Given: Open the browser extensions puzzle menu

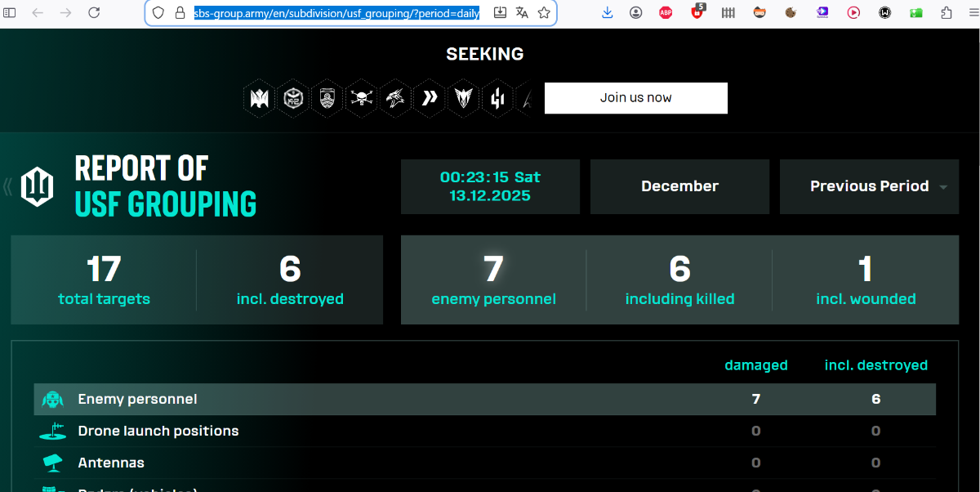Looking at the screenshot, I should (x=947, y=12).
